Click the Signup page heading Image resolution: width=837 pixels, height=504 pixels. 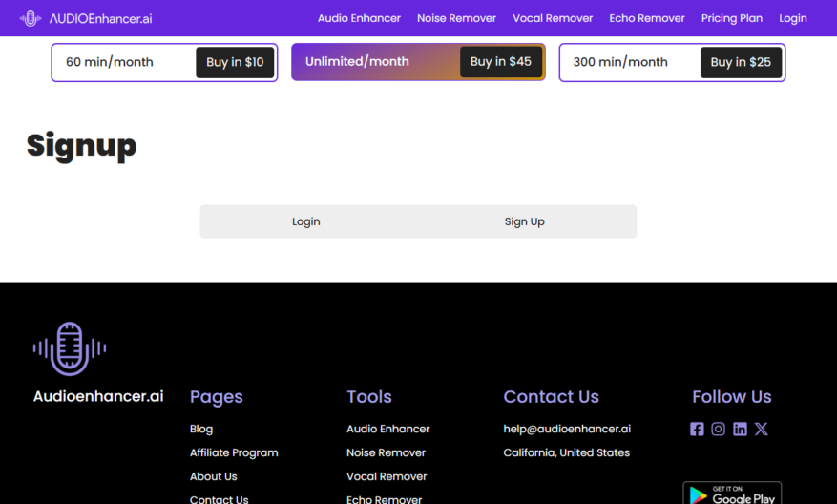[x=82, y=146]
